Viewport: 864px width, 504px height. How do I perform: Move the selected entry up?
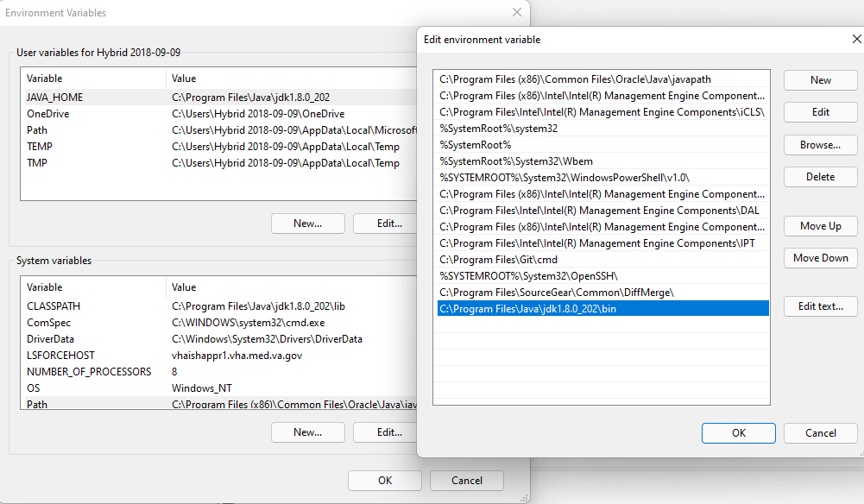coord(820,226)
